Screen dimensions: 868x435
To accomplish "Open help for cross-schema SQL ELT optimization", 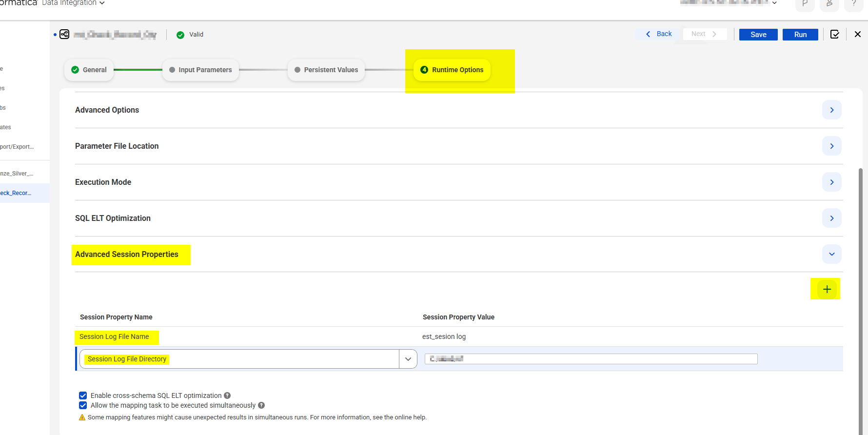I will click(227, 395).
